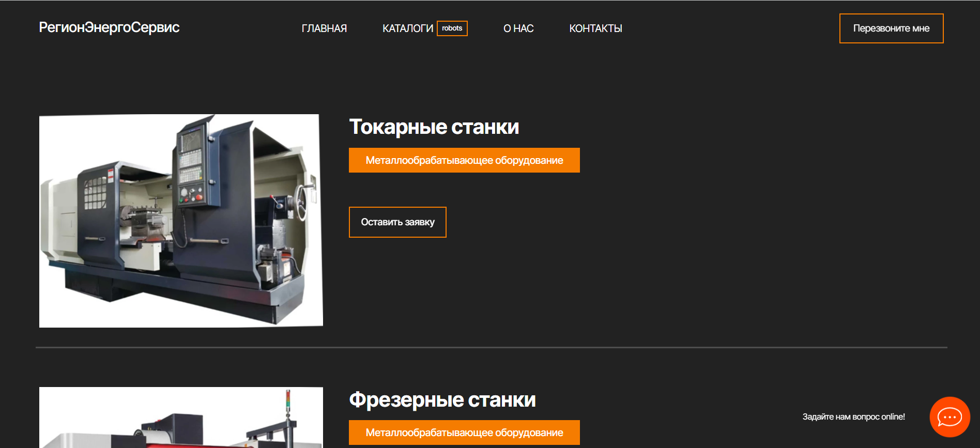Click the Токарные станки heading
This screenshot has height=448, width=980.
point(434,127)
